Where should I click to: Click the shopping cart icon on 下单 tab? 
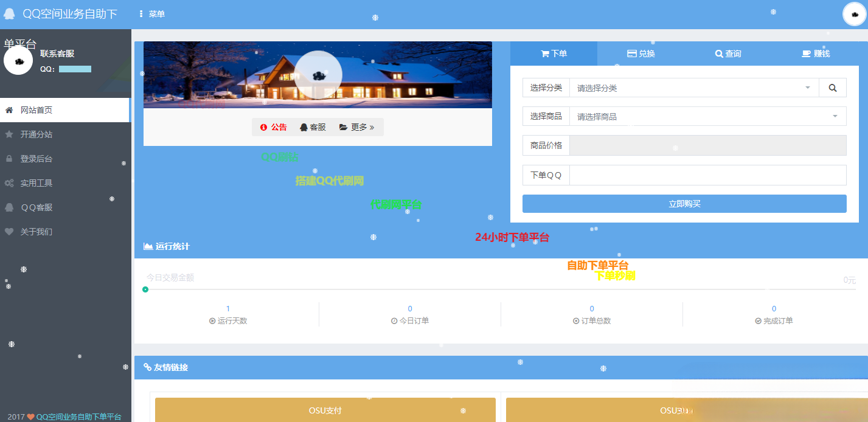[546, 53]
